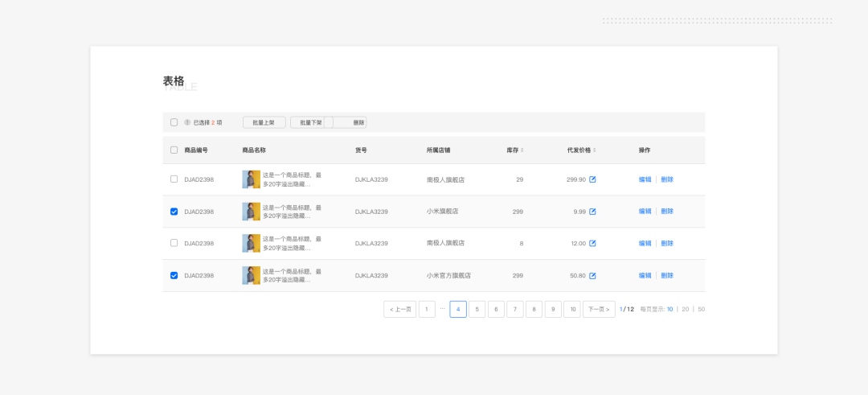Uncheck the 小米官方旗舰店 row checkbox

pos(174,275)
